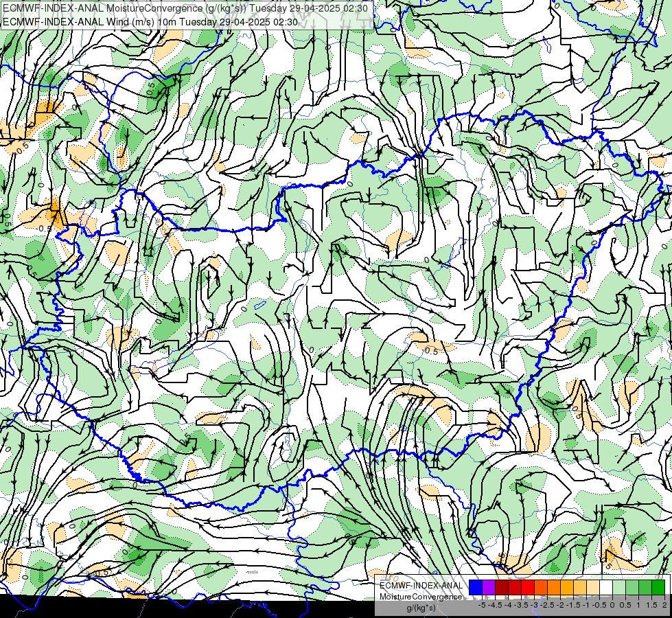672x618 pixels.
Task: Pick the green swatch between 1 and 1.5
Action: coord(645,587)
